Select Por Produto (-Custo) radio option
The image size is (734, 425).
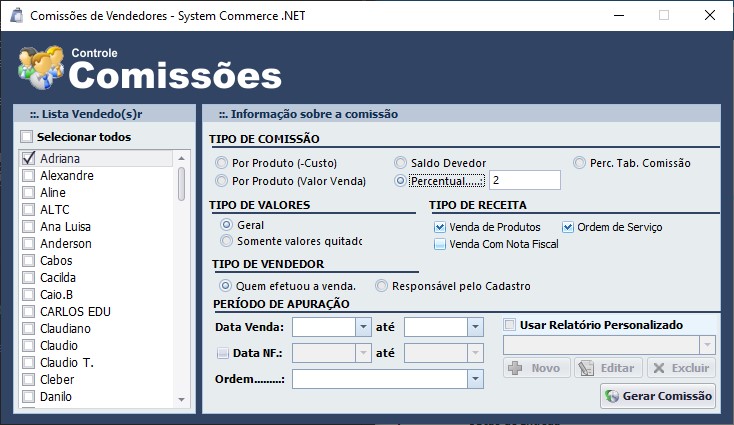coord(221,163)
